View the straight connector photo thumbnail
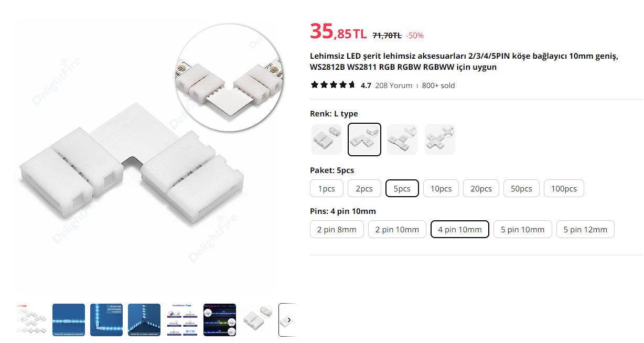The width and height of the screenshot is (644, 343). pyautogui.click(x=257, y=320)
